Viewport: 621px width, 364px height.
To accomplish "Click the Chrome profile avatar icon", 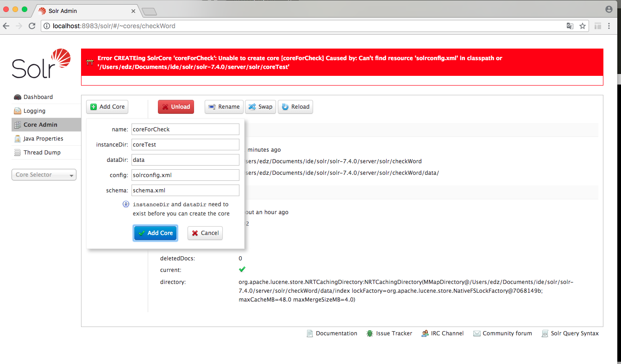I will coord(609,9).
